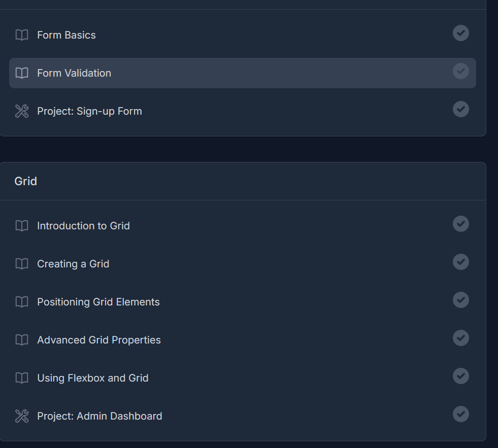Click the book icon beside Form Basics
This screenshot has height=448, width=498.
(22, 35)
